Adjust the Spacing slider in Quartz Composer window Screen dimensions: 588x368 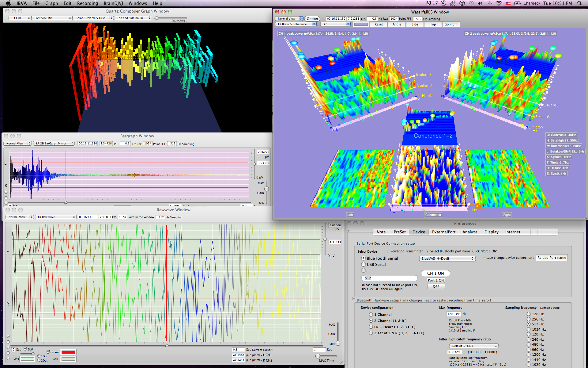(x=171, y=18)
